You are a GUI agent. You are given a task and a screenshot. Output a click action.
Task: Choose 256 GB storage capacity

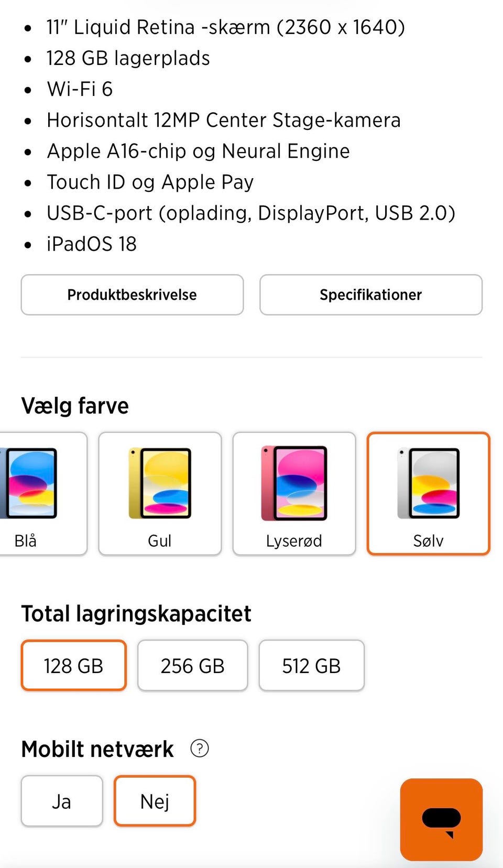tap(192, 666)
